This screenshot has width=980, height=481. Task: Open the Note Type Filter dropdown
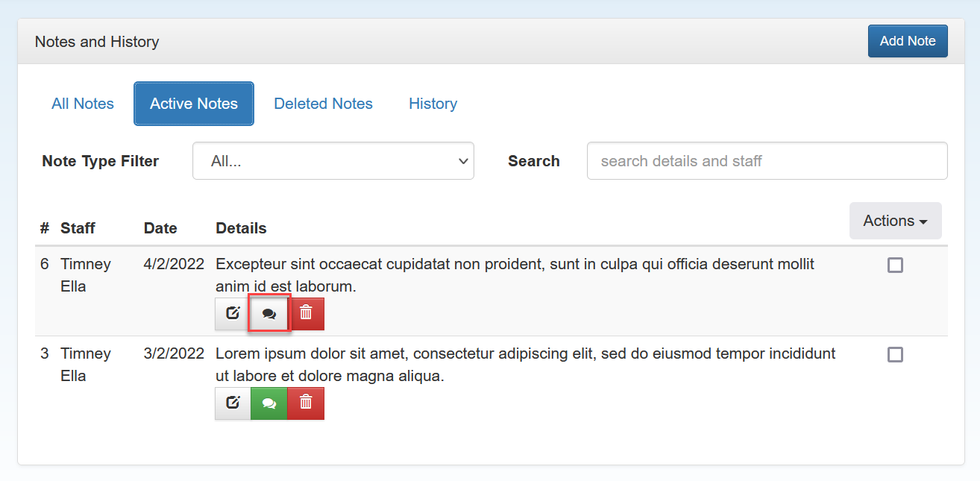coord(333,160)
